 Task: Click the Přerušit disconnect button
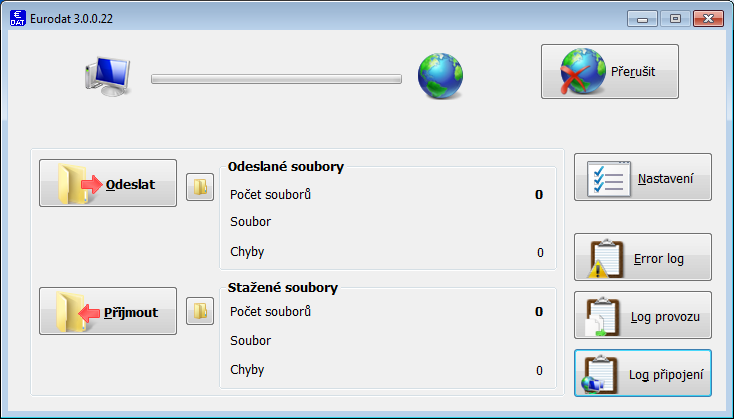pos(610,72)
